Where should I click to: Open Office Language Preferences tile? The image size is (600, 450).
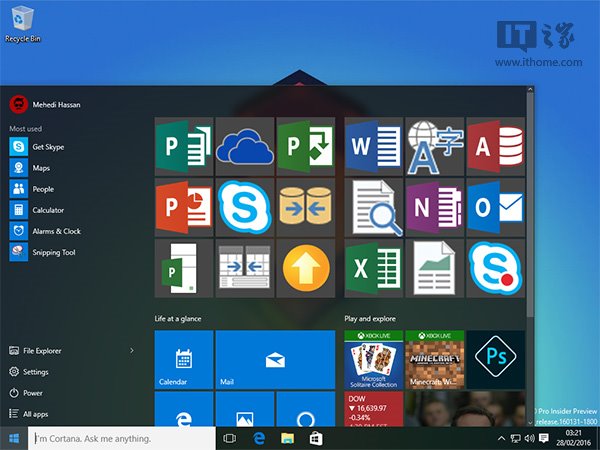tap(434, 146)
